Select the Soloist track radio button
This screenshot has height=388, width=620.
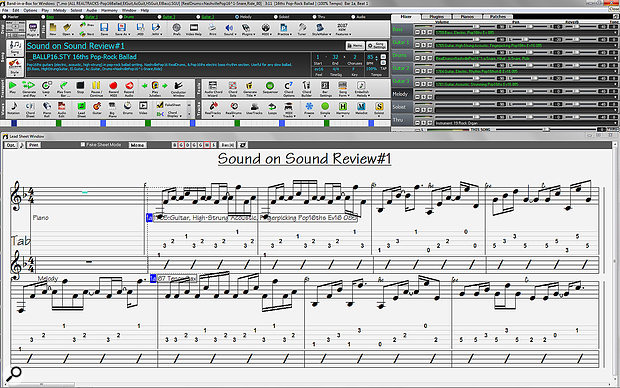pos(276,17)
